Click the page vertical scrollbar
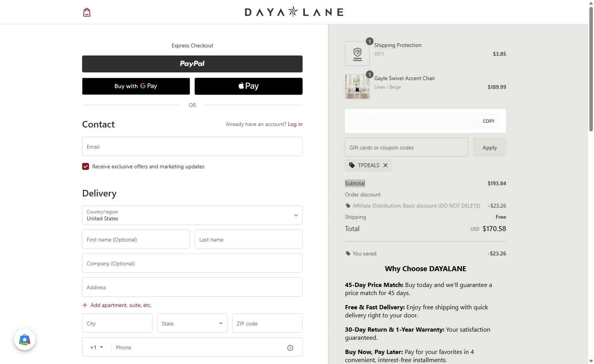The height and width of the screenshot is (364, 594). pyautogui.click(x=591, y=69)
